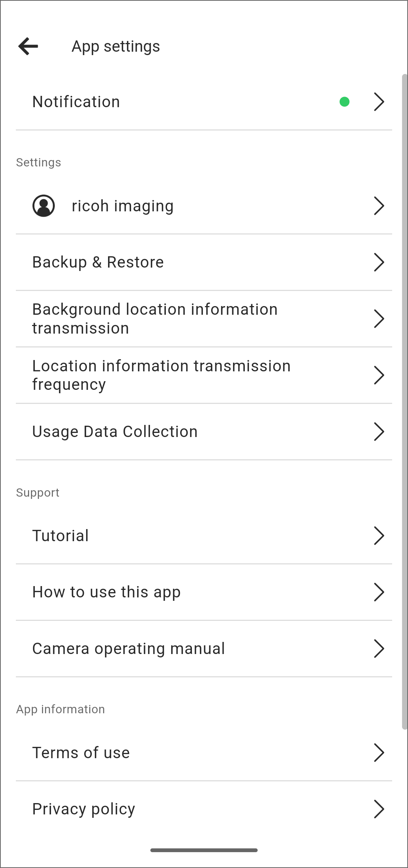Open the How to use this app entry
The image size is (408, 868).
(204, 592)
